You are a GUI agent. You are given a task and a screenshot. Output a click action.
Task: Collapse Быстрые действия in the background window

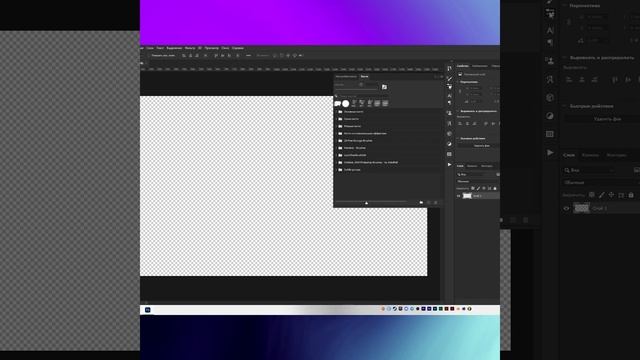coord(565,106)
